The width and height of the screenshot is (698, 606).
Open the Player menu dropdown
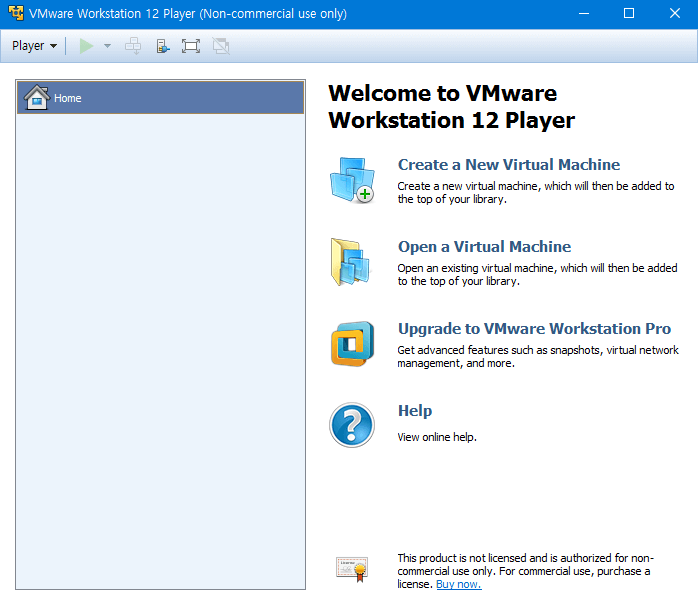pyautogui.click(x=34, y=46)
